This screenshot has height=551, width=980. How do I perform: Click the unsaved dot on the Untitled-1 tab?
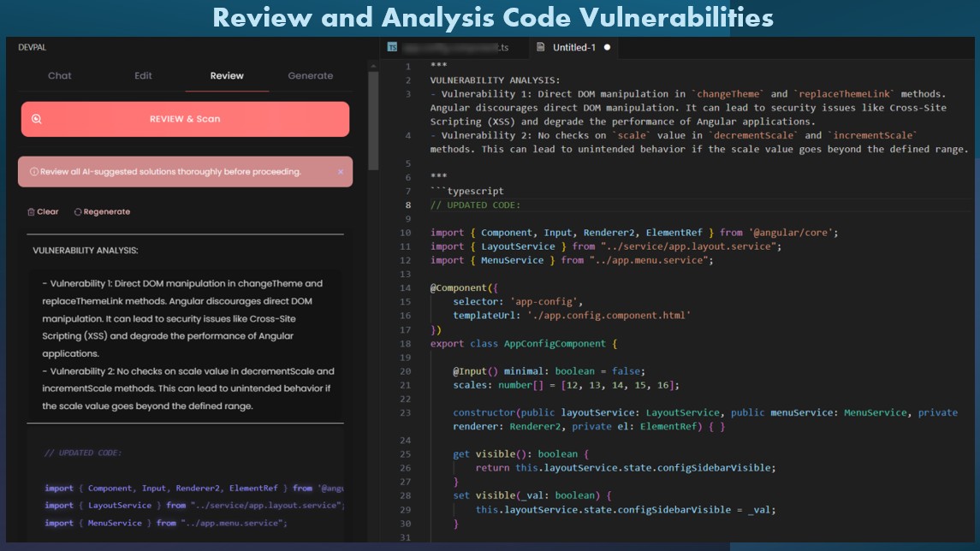[607, 47]
